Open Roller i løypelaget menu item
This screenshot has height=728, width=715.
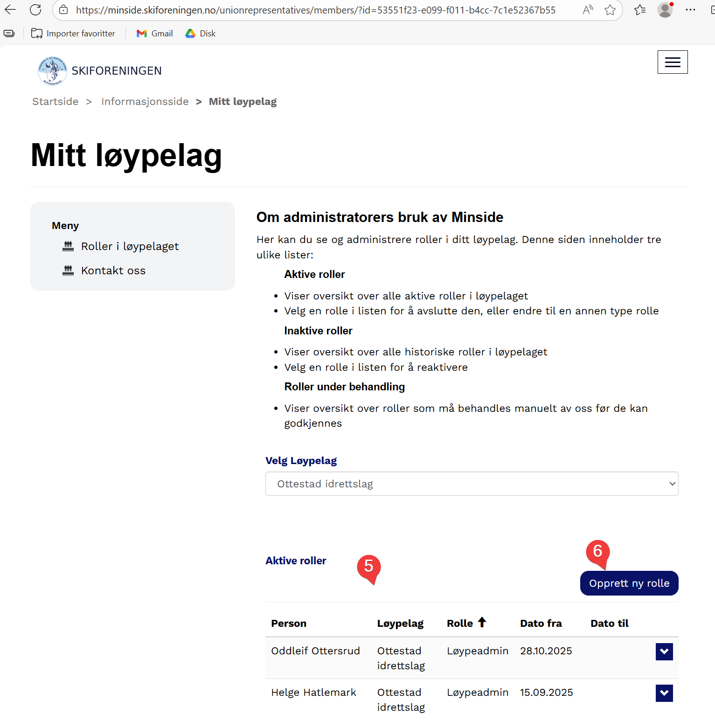[x=130, y=246]
